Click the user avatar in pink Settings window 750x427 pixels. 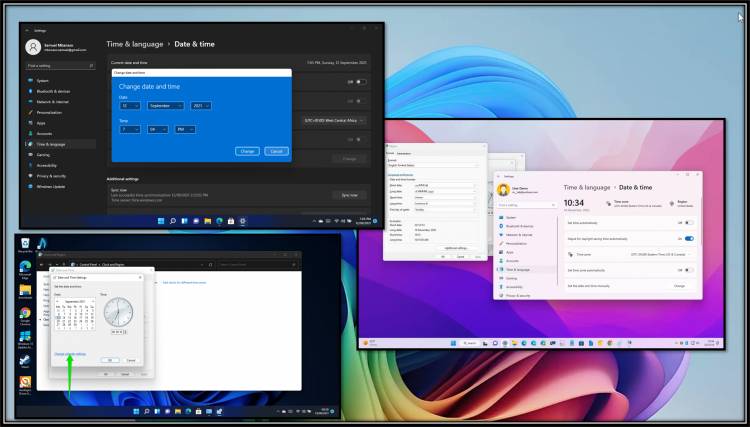(503, 189)
